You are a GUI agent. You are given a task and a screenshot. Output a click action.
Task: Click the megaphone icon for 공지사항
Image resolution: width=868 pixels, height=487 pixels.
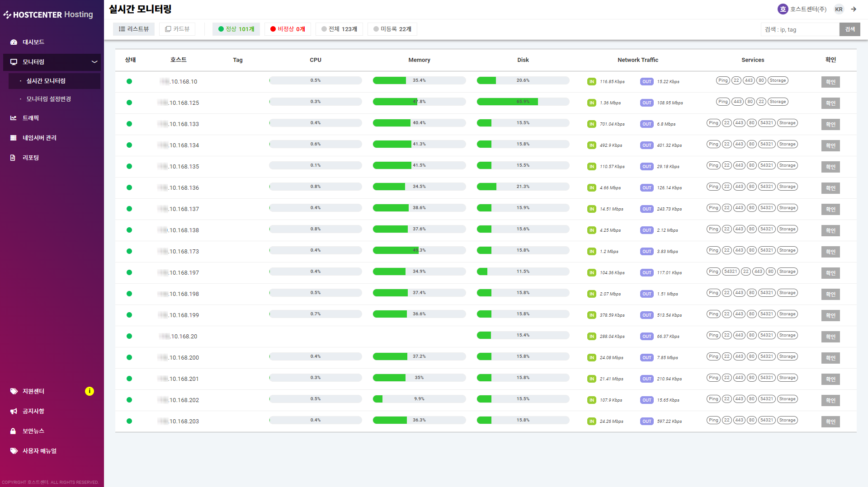click(14, 411)
